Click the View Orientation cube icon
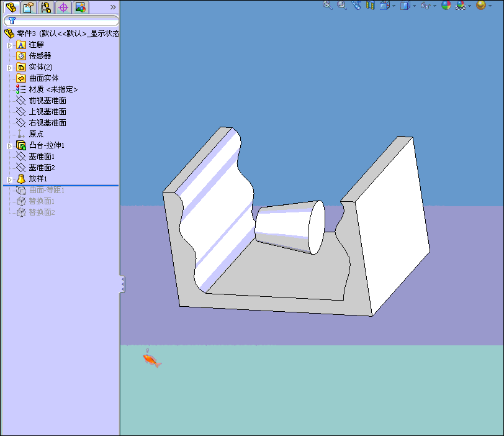The width and height of the screenshot is (504, 436). point(384,5)
